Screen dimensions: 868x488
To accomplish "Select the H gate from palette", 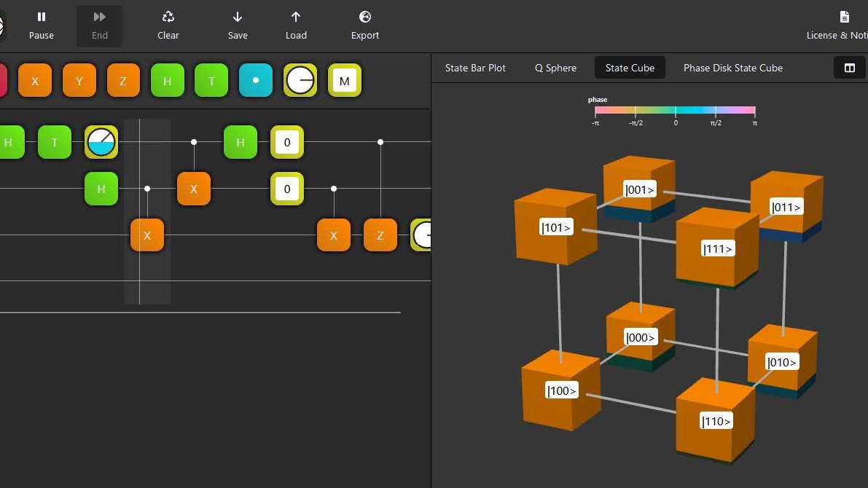I will [167, 81].
